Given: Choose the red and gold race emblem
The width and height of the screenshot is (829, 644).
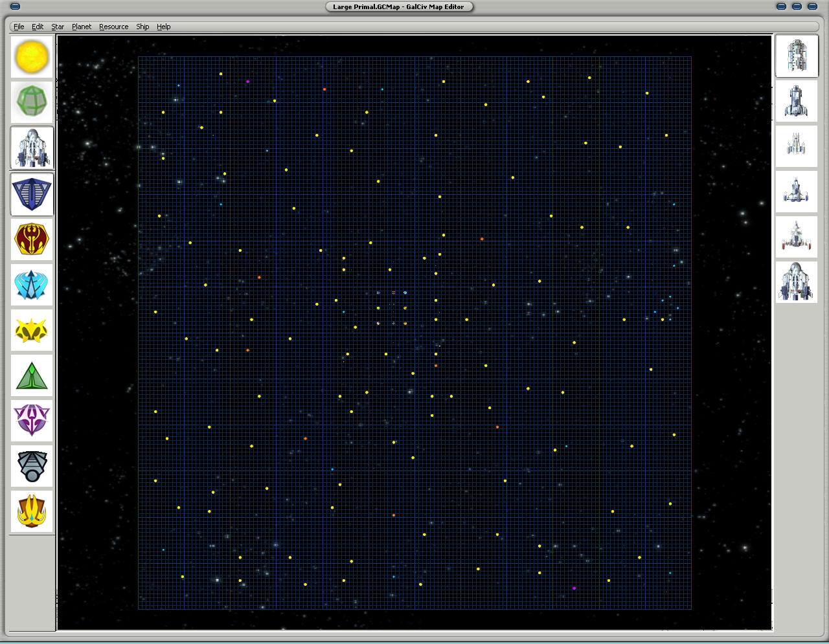Looking at the screenshot, I should [32, 239].
